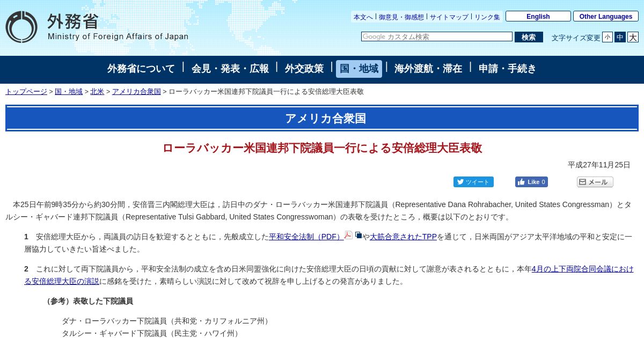Set text size to large (大)
The height and width of the screenshot is (338, 644).
[633, 37]
